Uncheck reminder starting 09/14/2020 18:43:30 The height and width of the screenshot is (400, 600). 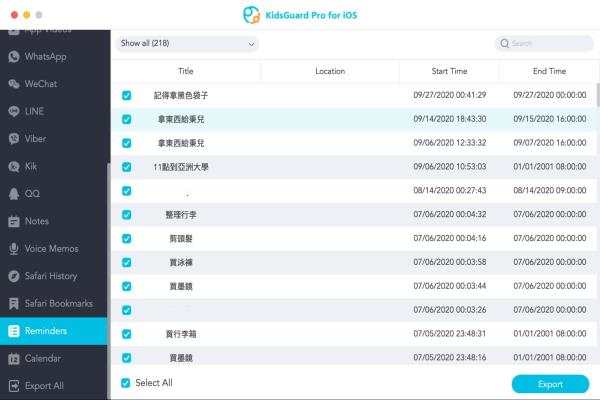tap(127, 119)
